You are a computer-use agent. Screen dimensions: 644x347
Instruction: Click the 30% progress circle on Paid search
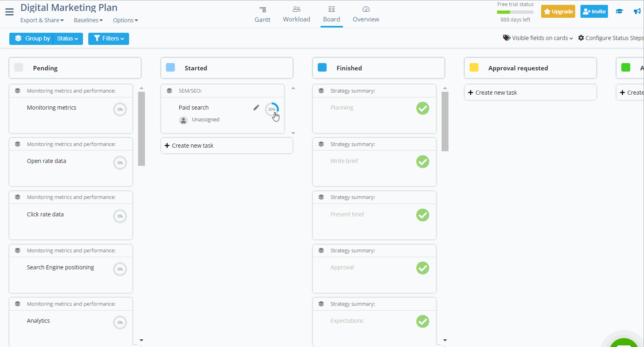(272, 109)
